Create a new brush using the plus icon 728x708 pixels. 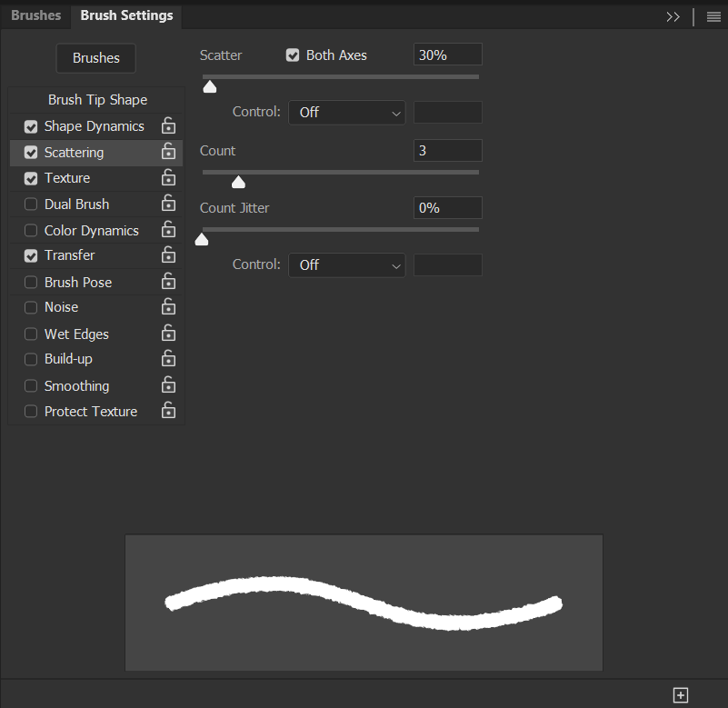680,693
